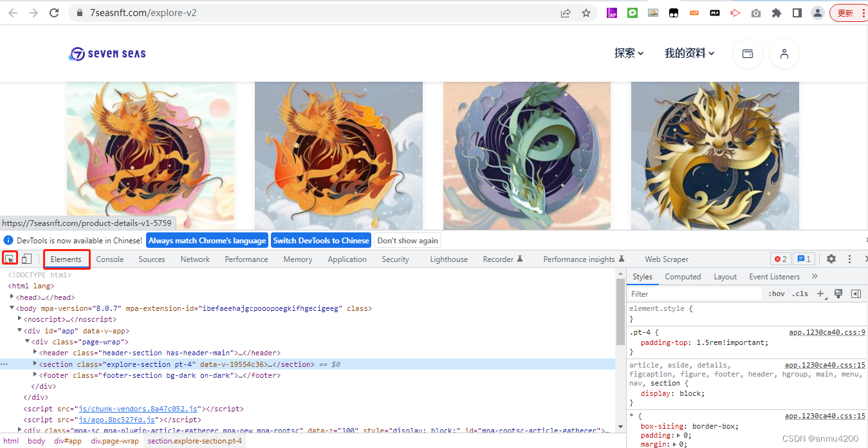Open the Tampermonkey extension icon
The width and height of the screenshot is (868, 448).
pyautogui.click(x=674, y=13)
